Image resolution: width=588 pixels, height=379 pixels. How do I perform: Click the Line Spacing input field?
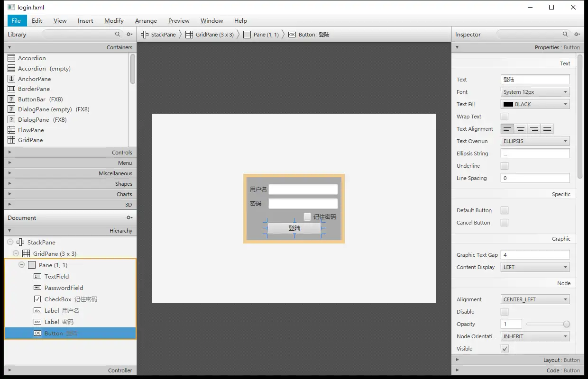(535, 178)
